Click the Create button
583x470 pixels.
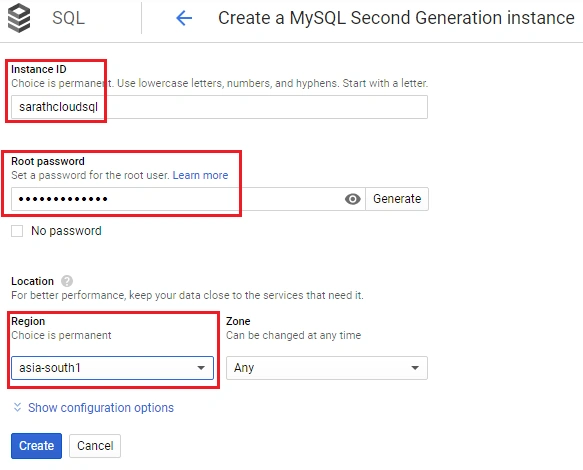[x=36, y=445]
